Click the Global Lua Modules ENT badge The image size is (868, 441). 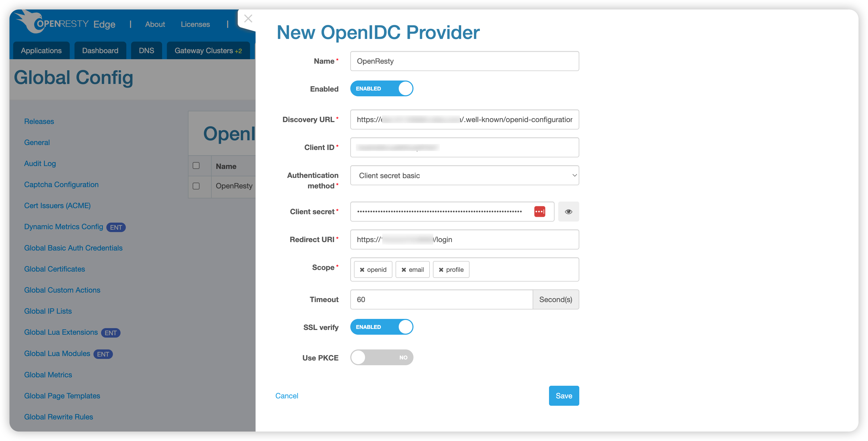click(x=103, y=354)
